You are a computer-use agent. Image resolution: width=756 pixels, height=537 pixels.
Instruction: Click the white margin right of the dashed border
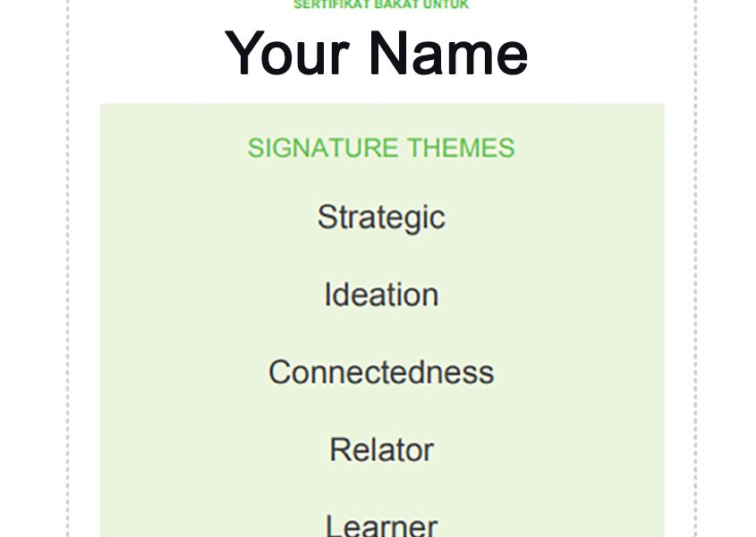tap(726, 268)
